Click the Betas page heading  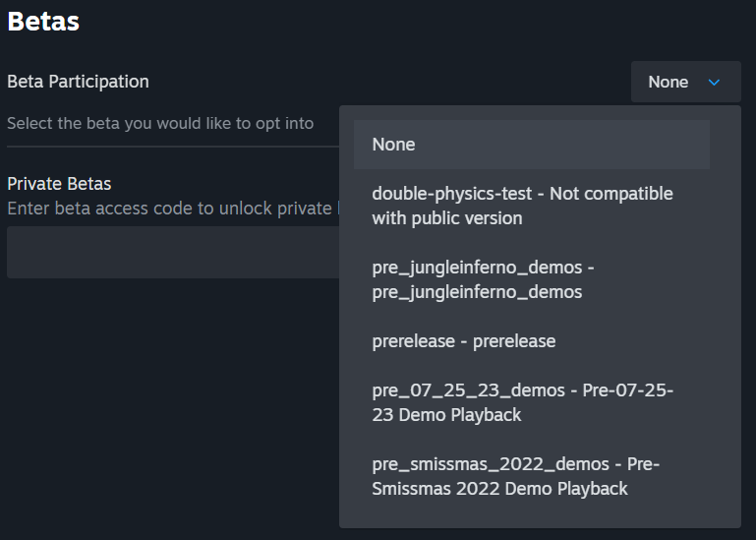pyautogui.click(x=43, y=21)
